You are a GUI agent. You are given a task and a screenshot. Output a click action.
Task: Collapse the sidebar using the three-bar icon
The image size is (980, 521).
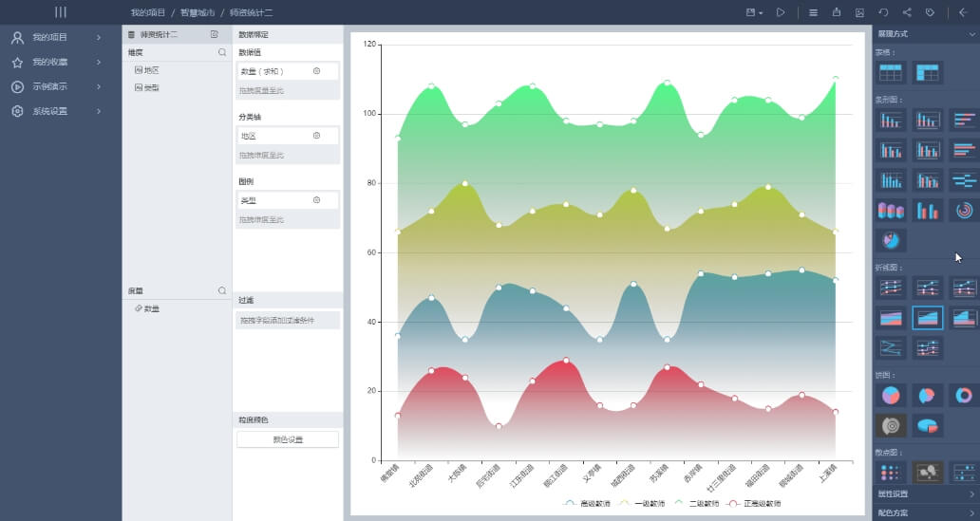pos(61,12)
